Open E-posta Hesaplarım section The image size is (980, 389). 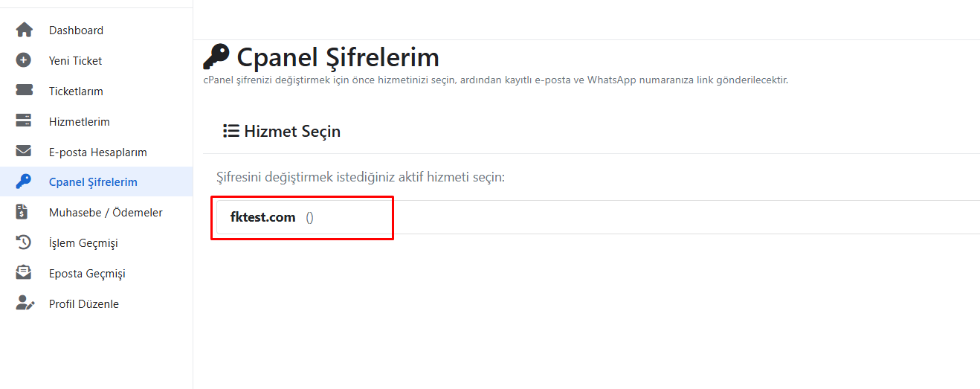point(97,152)
